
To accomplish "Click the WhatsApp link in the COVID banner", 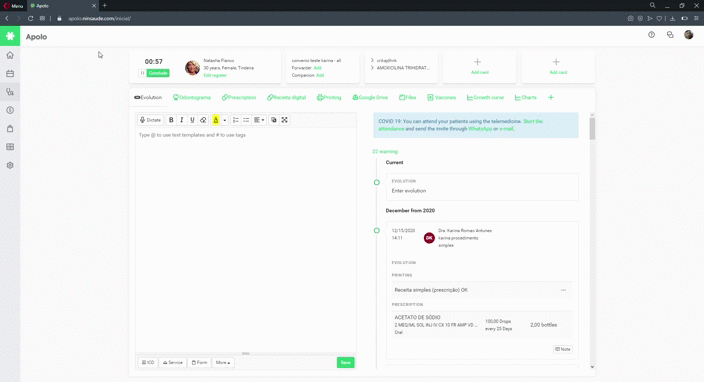I will pyautogui.click(x=480, y=129).
